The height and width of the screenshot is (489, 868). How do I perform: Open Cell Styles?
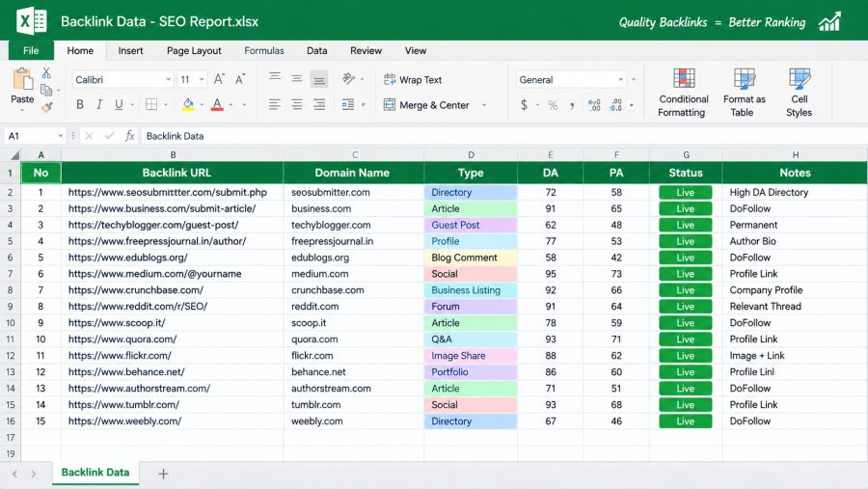point(799,93)
